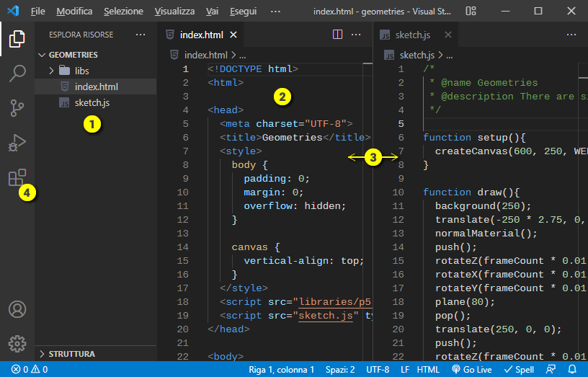Collapse the GEOMETRIES folder section

pos(42,55)
